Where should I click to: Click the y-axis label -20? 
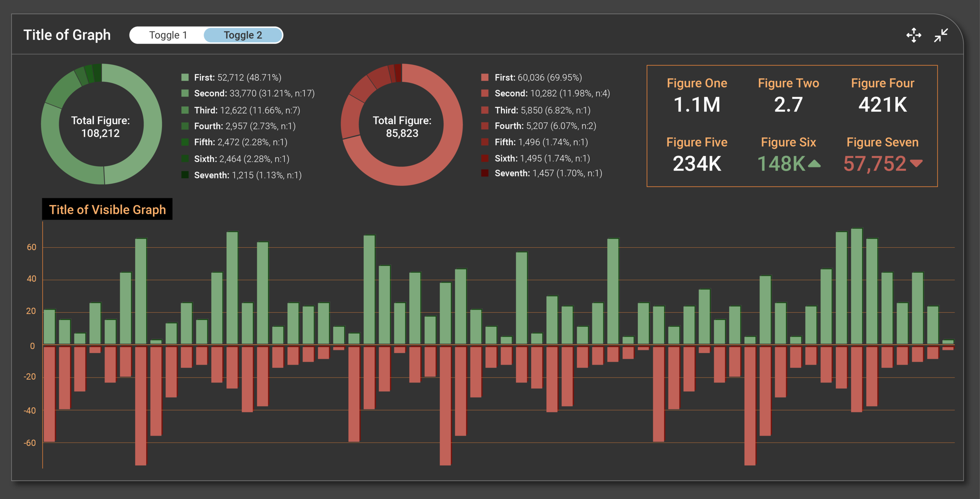pyautogui.click(x=30, y=377)
